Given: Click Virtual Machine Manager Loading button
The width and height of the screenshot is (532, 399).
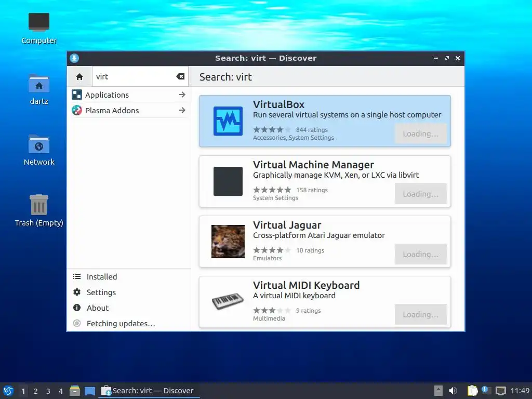Looking at the screenshot, I should click(420, 194).
